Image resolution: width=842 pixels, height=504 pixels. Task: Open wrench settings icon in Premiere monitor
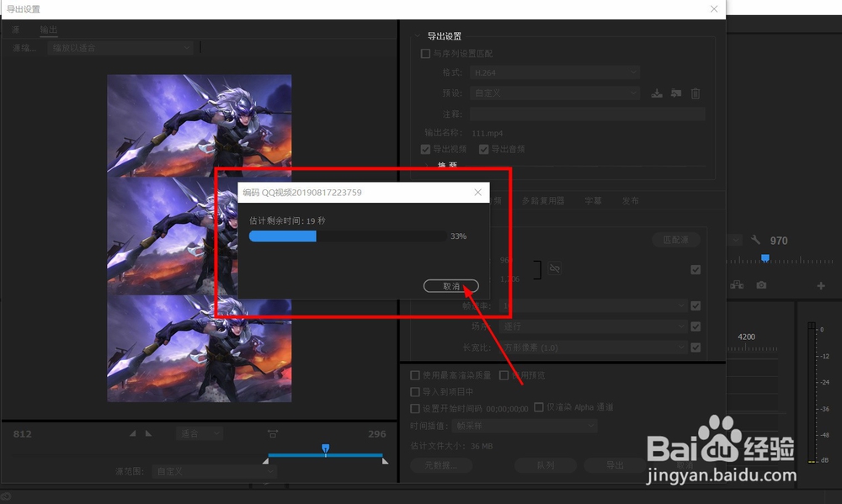coord(755,240)
